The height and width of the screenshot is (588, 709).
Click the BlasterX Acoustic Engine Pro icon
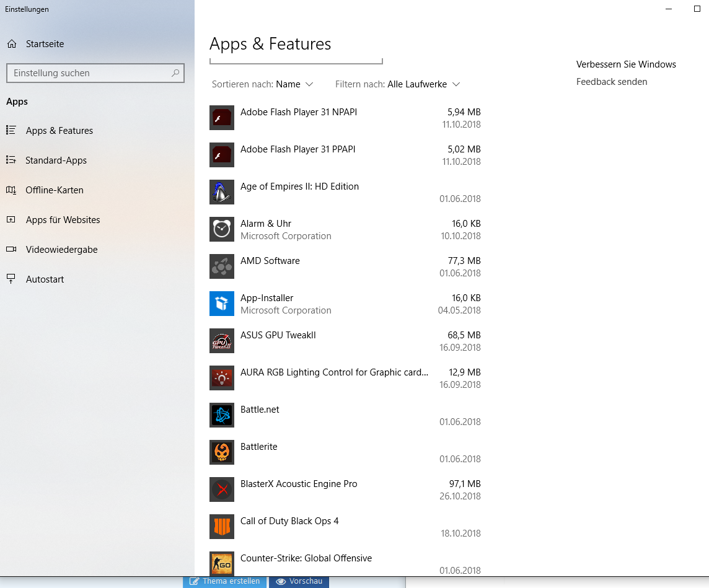(222, 489)
